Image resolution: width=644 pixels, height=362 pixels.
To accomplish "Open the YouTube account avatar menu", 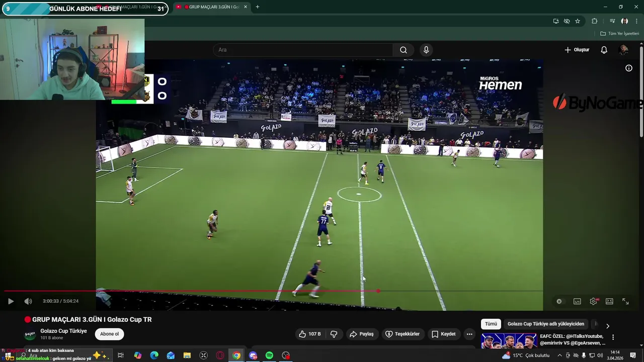I will (623, 50).
